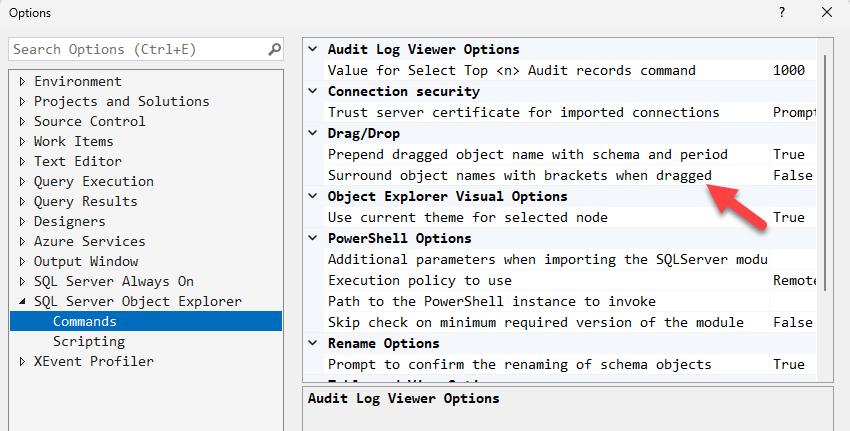Collapse the Rename Options section

tap(313, 344)
